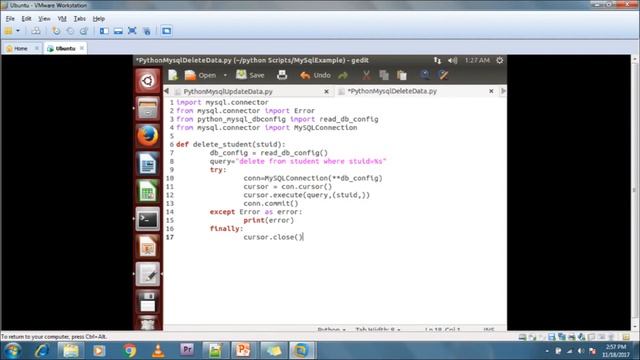Click the green Redo arrow icon
This screenshot has width=640, height=360.
(x=343, y=76)
